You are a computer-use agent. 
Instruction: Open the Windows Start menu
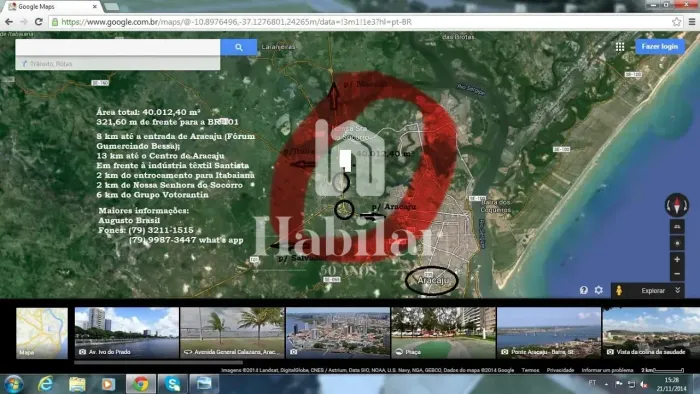pos(13,384)
